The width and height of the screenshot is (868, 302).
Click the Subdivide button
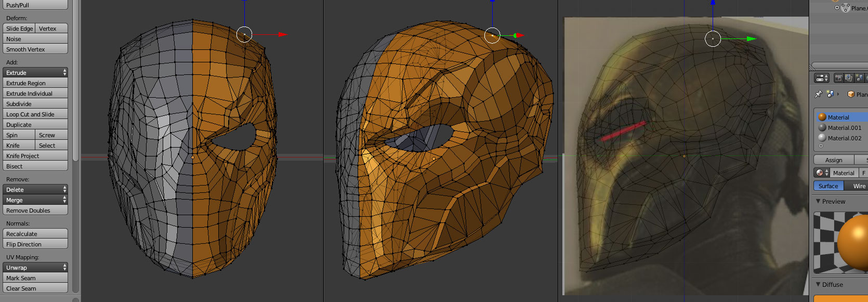click(35, 103)
